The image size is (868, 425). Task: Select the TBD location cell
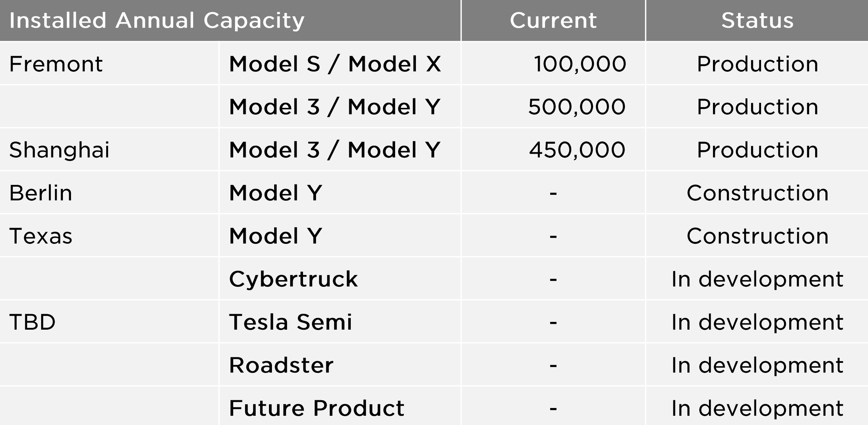(x=33, y=322)
